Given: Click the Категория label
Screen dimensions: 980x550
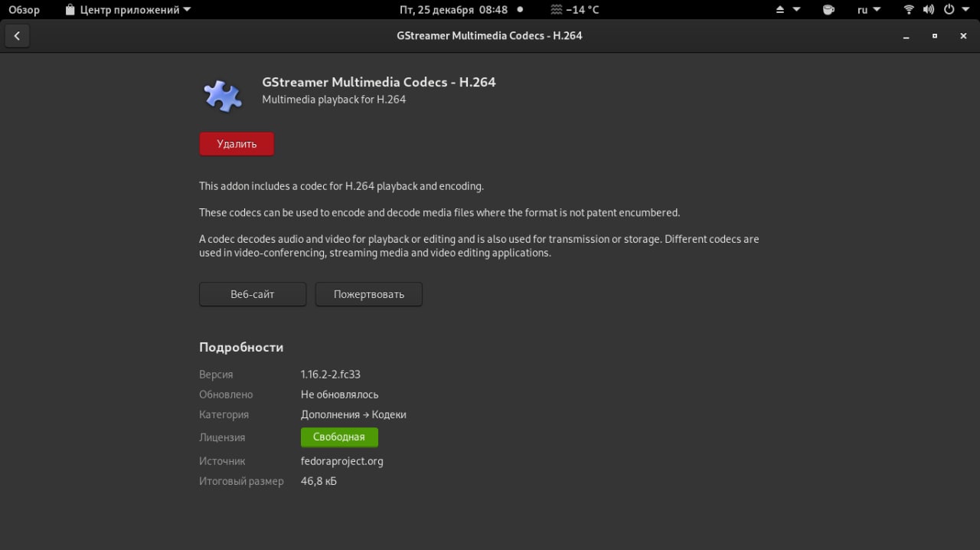Looking at the screenshot, I should pos(224,414).
